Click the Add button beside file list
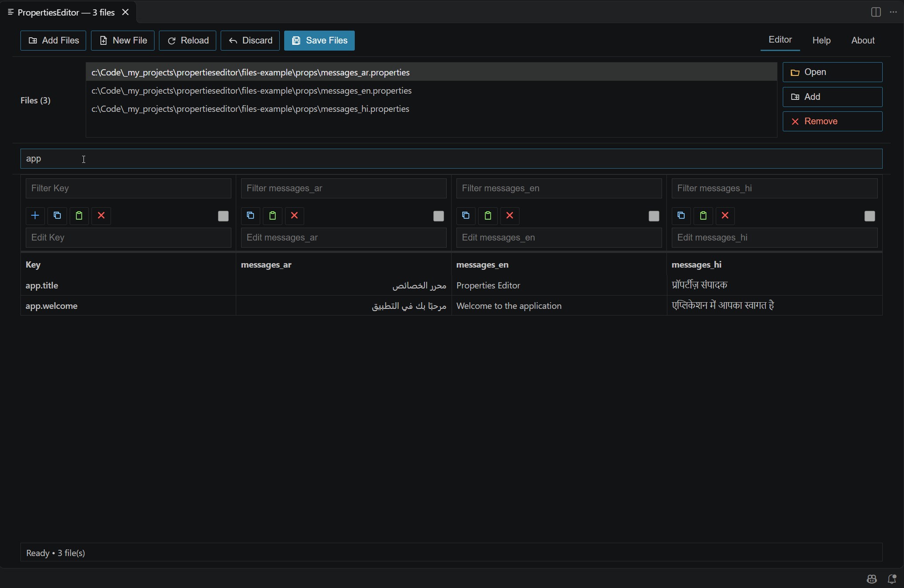The width and height of the screenshot is (904, 588). tap(833, 97)
